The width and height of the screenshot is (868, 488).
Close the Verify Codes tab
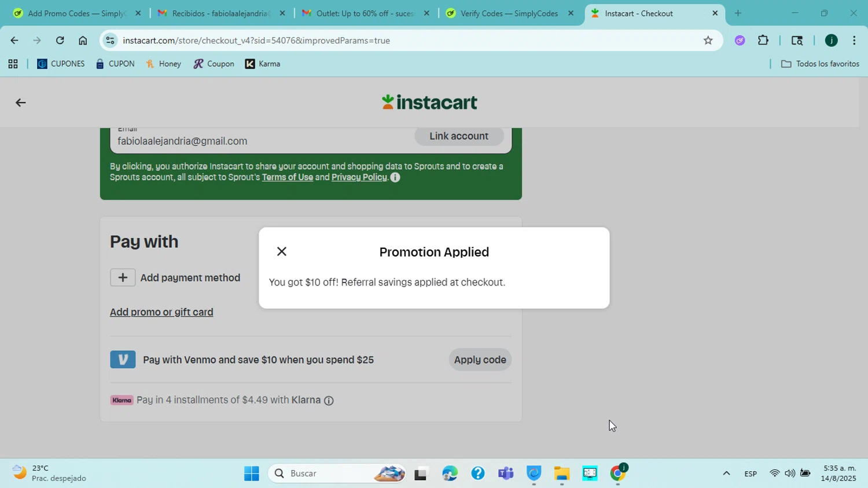pos(571,13)
